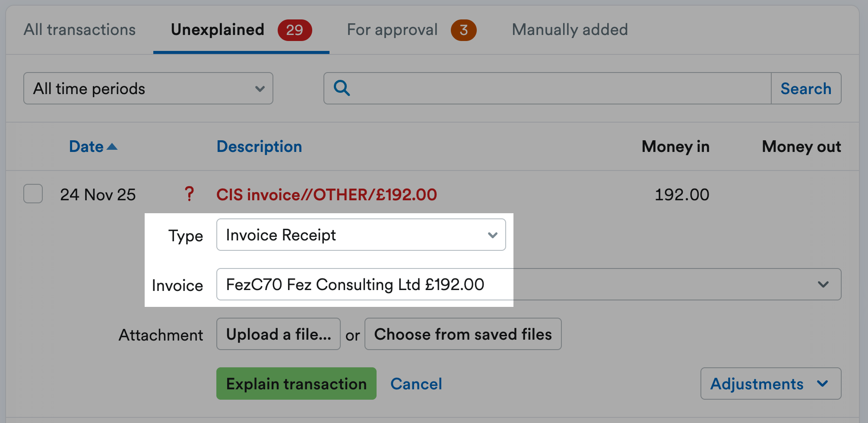Viewport: 868px width, 423px height.
Task: Click the green Explain transaction button
Action: pyautogui.click(x=296, y=383)
